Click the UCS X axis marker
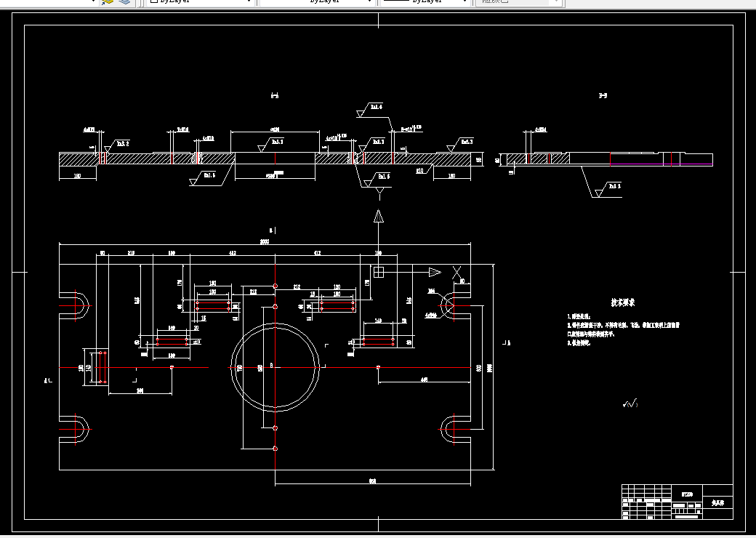Image resolution: width=756 pixels, height=538 pixels. click(x=457, y=273)
